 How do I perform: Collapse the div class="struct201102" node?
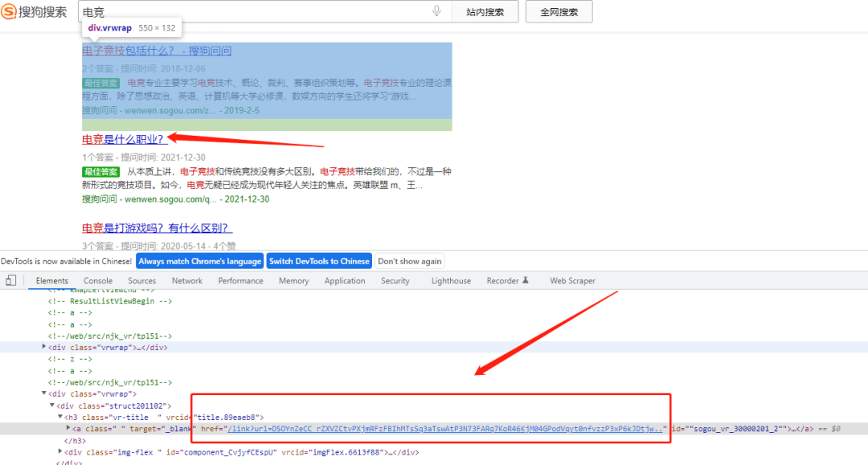tap(52, 405)
